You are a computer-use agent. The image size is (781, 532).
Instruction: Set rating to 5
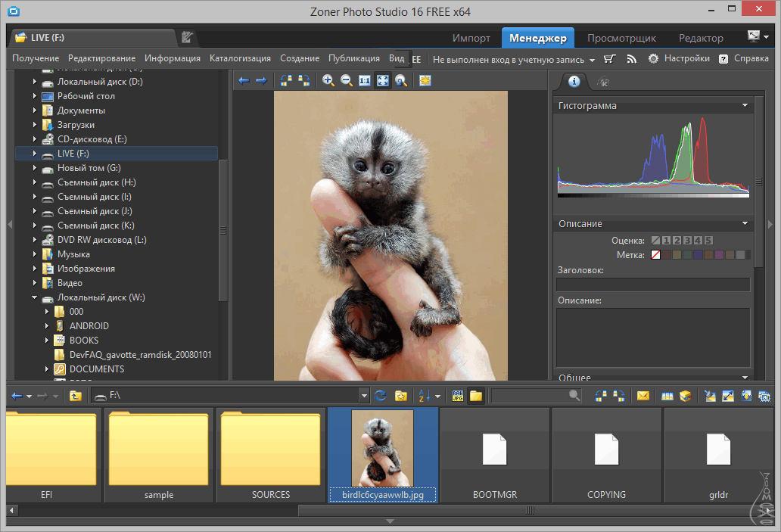pyautogui.click(x=708, y=241)
